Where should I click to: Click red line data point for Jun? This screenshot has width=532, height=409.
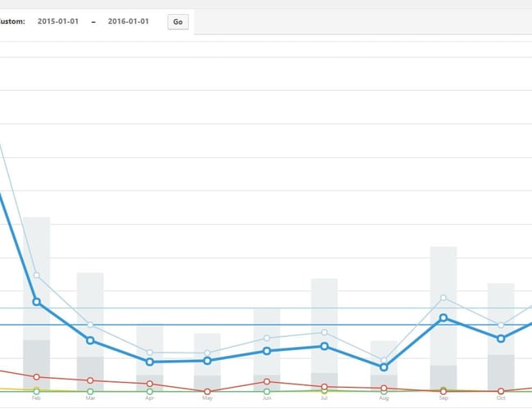[x=267, y=381]
